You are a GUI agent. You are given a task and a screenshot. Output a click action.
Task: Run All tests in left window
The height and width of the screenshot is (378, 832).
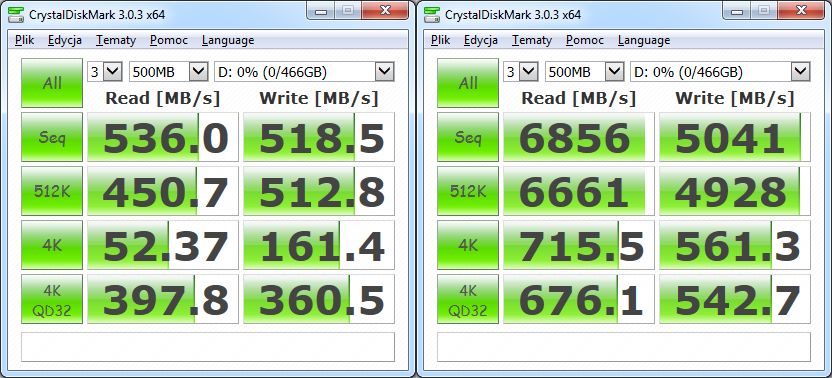pos(52,83)
